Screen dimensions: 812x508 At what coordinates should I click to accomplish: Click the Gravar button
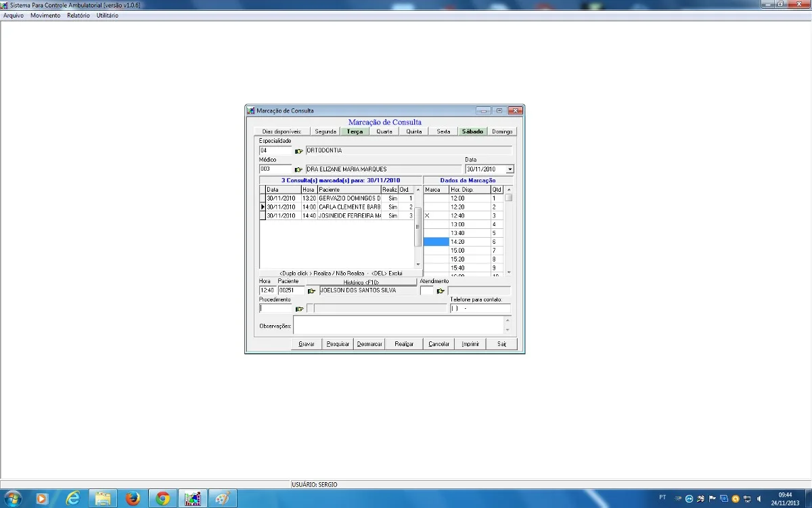(307, 344)
